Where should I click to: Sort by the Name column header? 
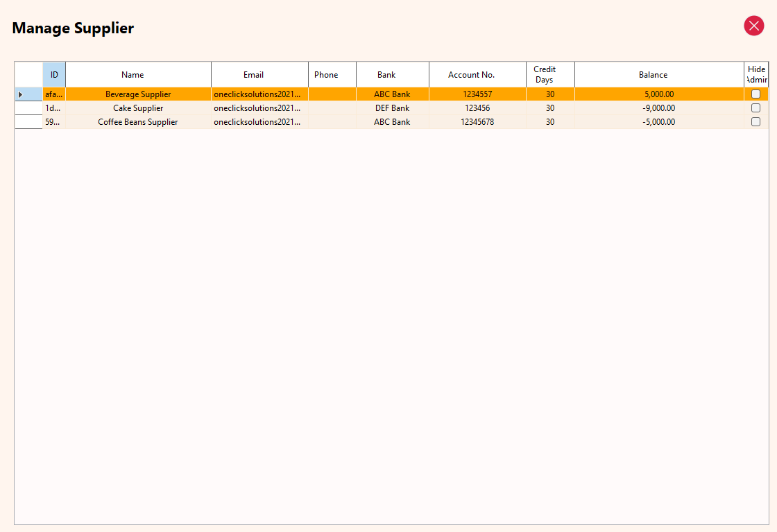[x=138, y=75]
